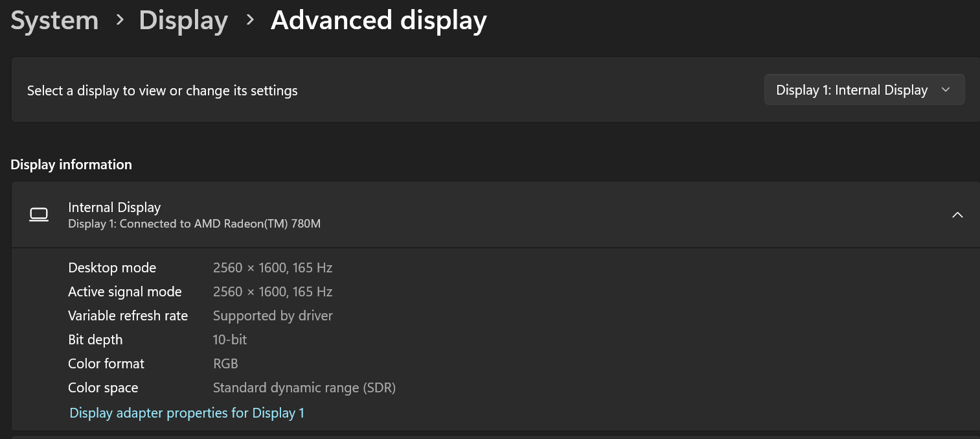Select the Internal Display header title
Screen dimensions: 980x439
(x=115, y=208)
